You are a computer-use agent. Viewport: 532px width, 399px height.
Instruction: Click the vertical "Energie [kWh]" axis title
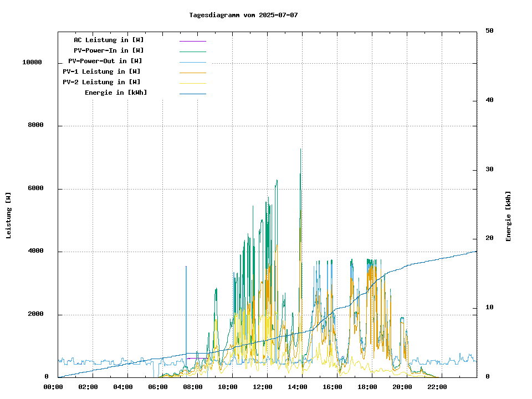click(x=508, y=216)
